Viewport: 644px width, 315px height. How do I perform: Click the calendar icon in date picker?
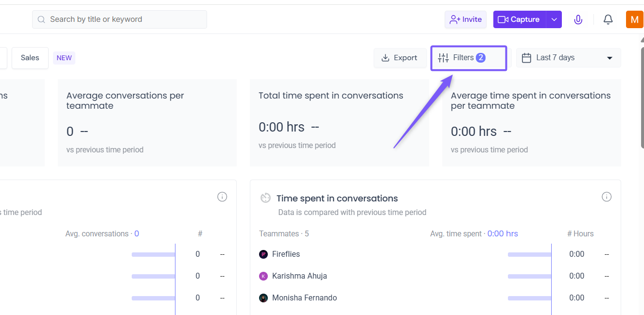point(526,58)
